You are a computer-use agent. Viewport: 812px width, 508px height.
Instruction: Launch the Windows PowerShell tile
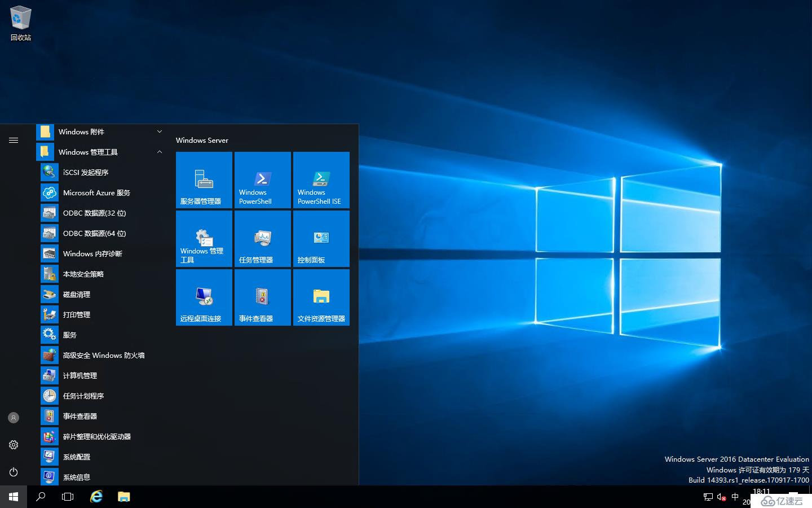(x=263, y=180)
